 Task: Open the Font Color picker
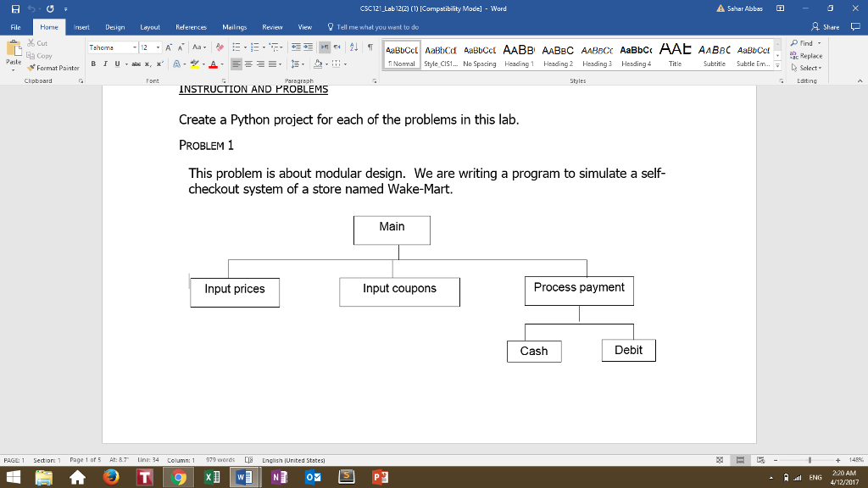(214, 65)
